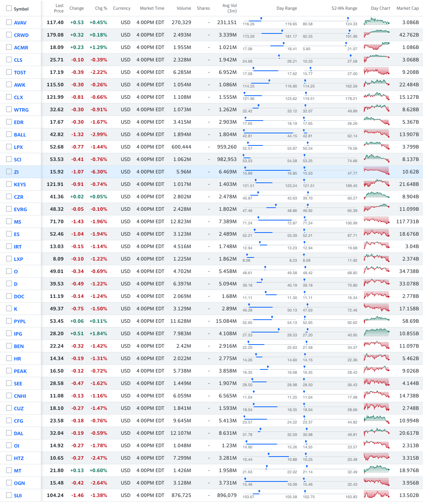Click the +1.84% change value
The height and width of the screenshot is (504, 423).
98,334
